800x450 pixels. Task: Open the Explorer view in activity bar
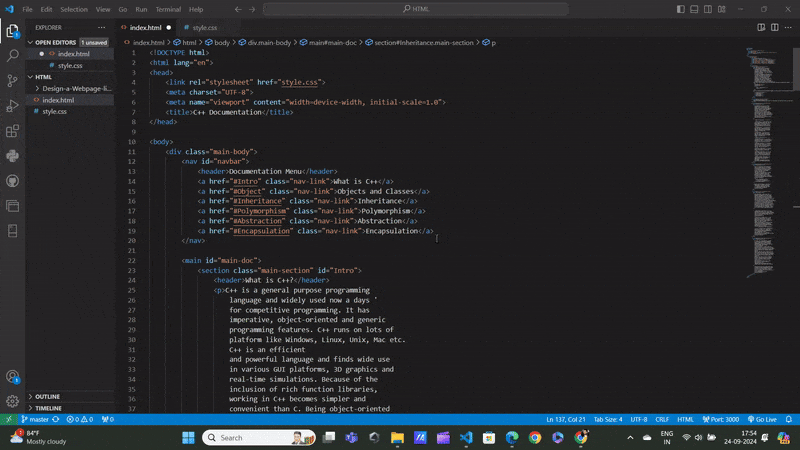point(12,31)
